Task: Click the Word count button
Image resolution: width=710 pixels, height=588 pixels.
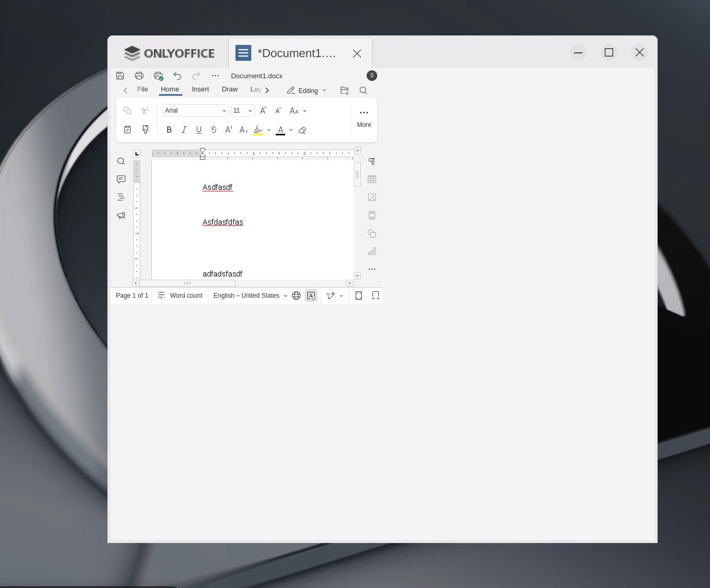Action: [x=180, y=296]
